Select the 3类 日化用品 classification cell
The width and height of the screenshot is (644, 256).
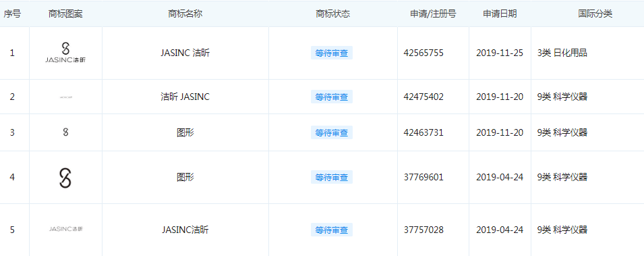[x=562, y=53]
